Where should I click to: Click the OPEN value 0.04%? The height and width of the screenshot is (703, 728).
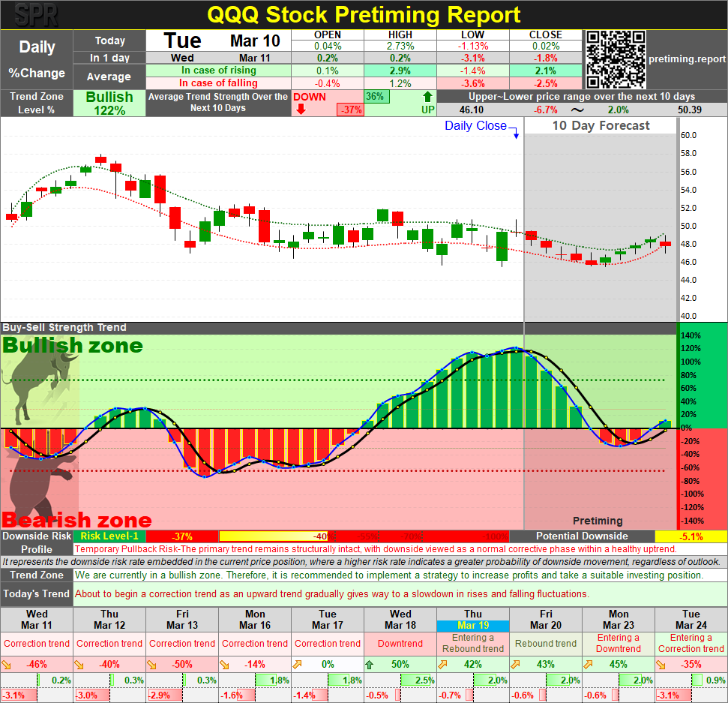(x=328, y=46)
